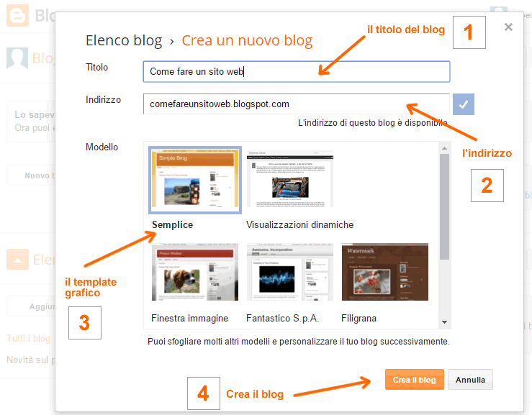This screenshot has width=532, height=415.
Task: Click the Titolo input field
Action: click(x=297, y=71)
